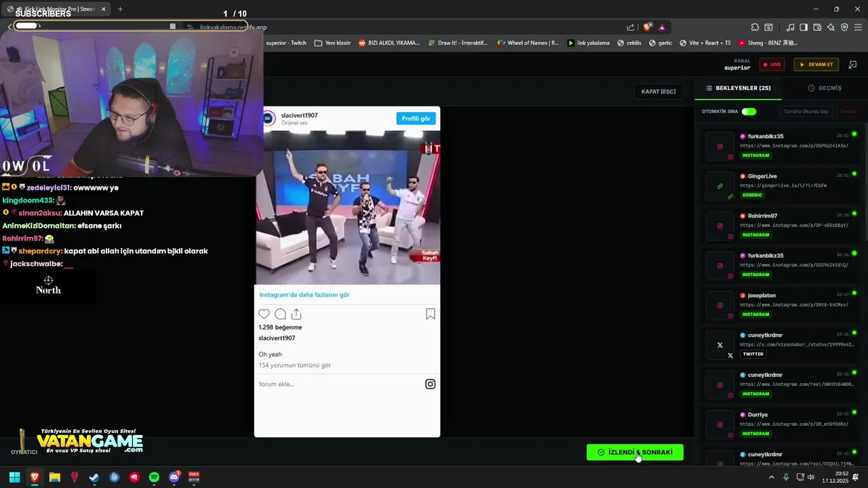Viewport: 868px width, 488px height.
Task: Open the pop-out window icon next to DEVAM ET
Action: click(x=852, y=64)
